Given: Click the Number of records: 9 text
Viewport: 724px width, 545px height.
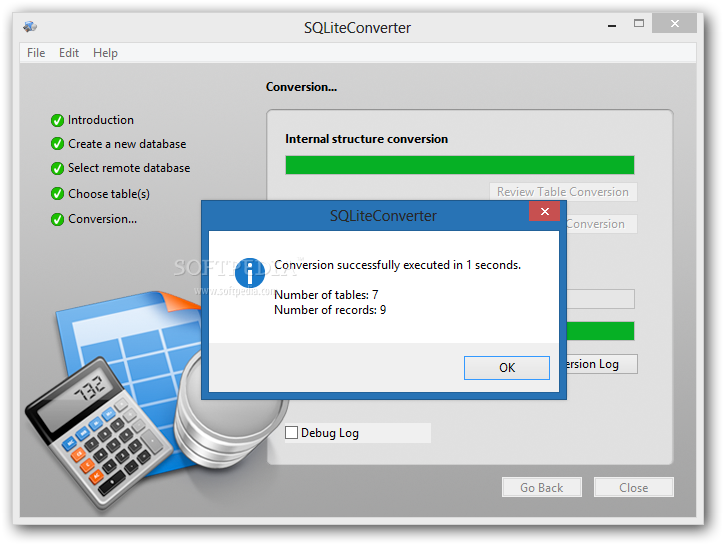Looking at the screenshot, I should (x=330, y=310).
